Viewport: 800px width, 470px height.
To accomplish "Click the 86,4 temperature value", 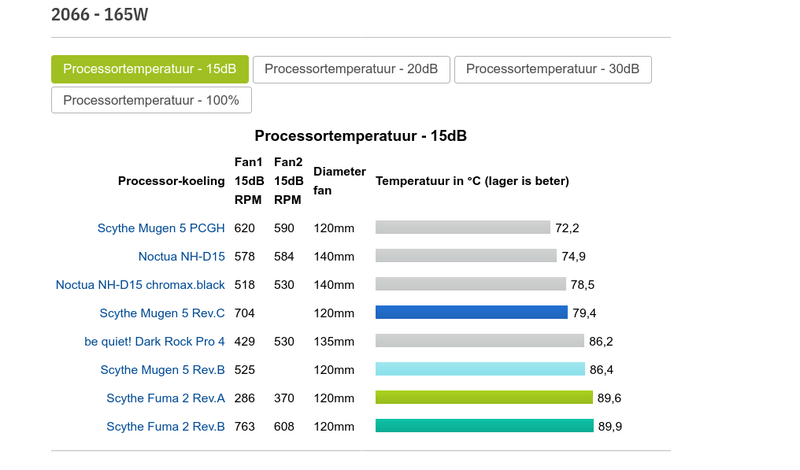I will click(602, 369).
